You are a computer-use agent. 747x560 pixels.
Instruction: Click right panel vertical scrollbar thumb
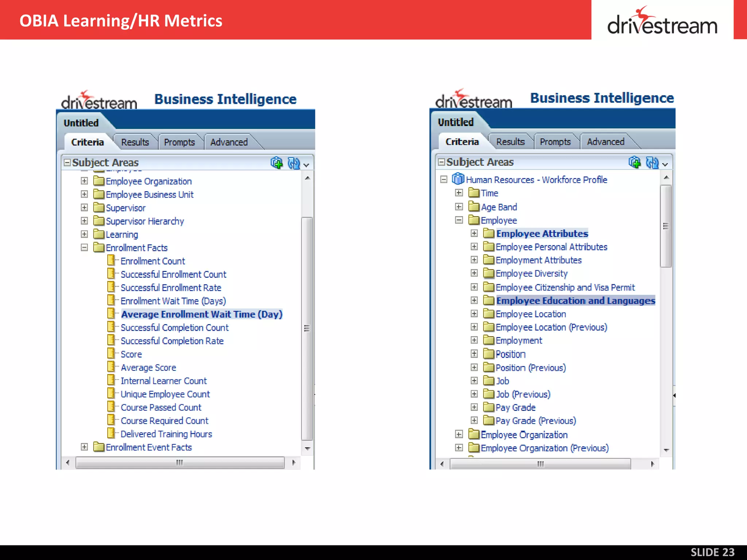point(666,226)
